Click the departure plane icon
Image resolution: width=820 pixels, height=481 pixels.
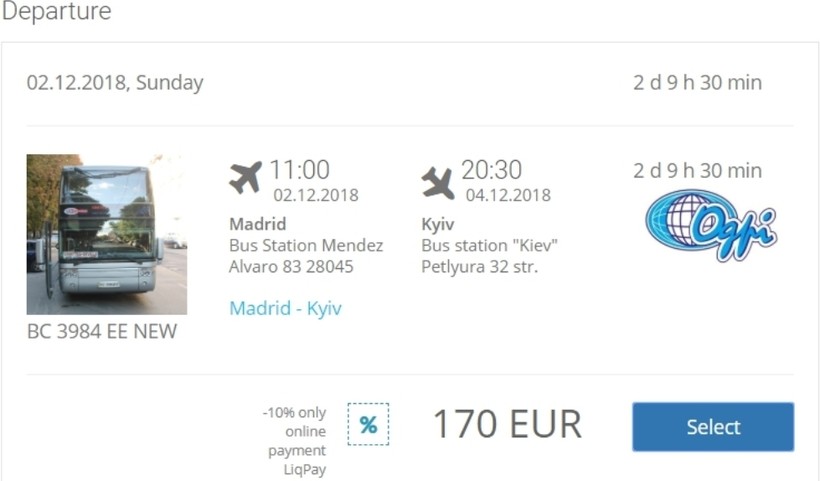[x=245, y=178]
